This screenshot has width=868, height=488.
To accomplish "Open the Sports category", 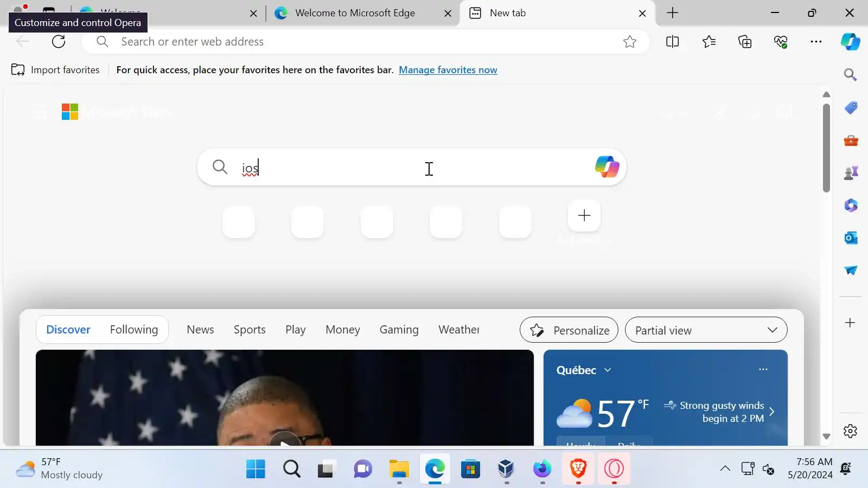I will [250, 330].
